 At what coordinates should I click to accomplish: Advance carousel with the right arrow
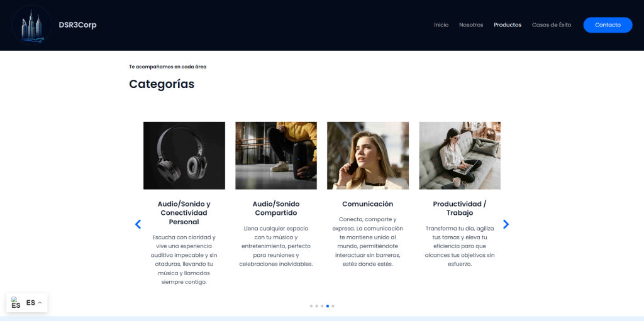pyautogui.click(x=506, y=224)
